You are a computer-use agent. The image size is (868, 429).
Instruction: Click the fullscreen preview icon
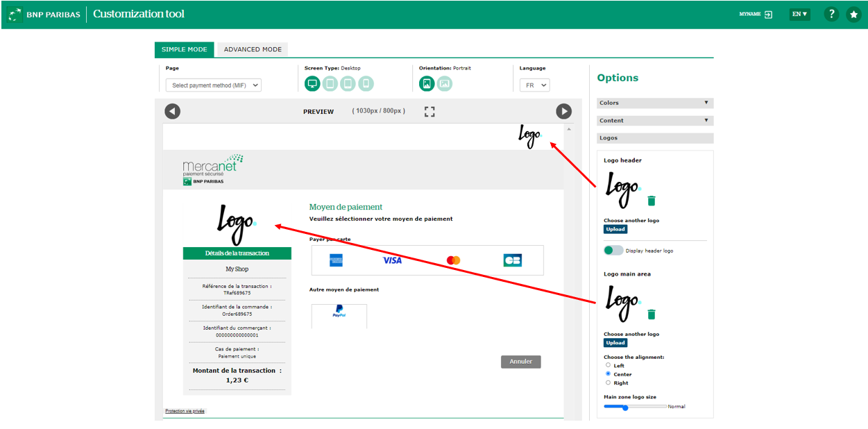tap(429, 111)
